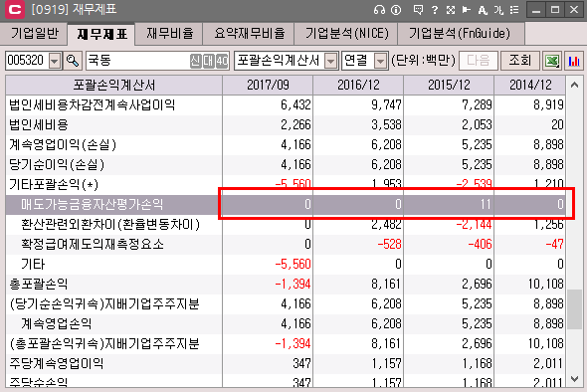The image size is (587, 392).
Task: Click the headset support icon in title bar
Action: [379, 9]
